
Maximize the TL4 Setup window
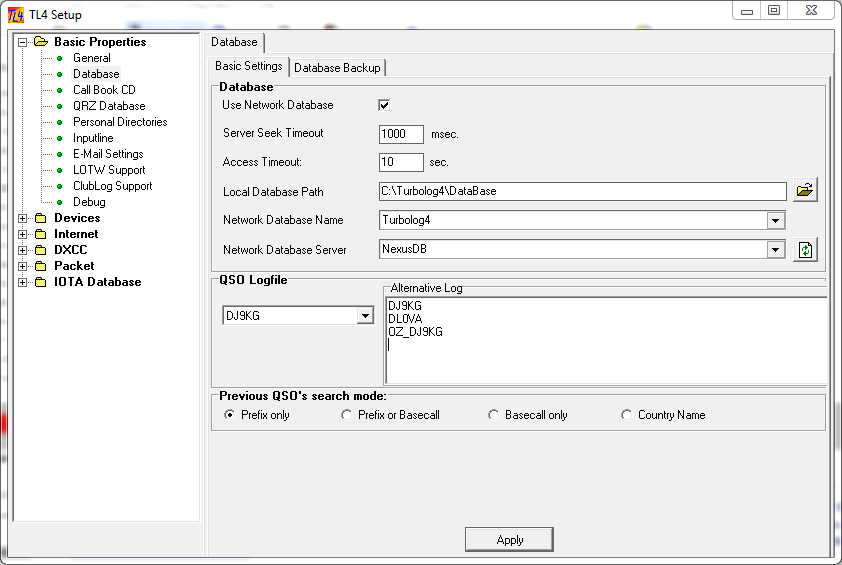coord(774,11)
